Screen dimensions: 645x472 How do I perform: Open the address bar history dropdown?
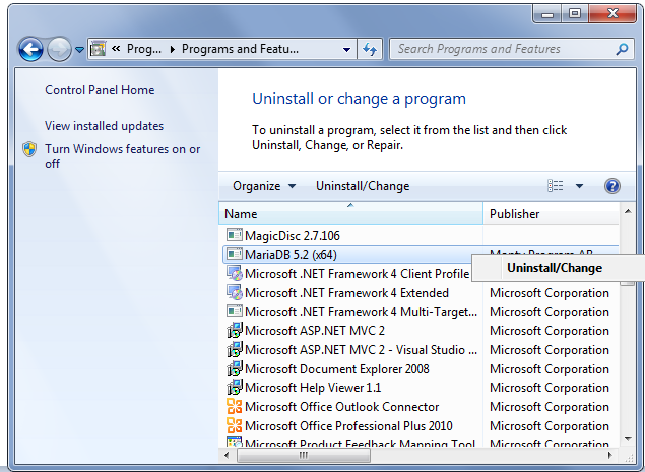coord(346,49)
